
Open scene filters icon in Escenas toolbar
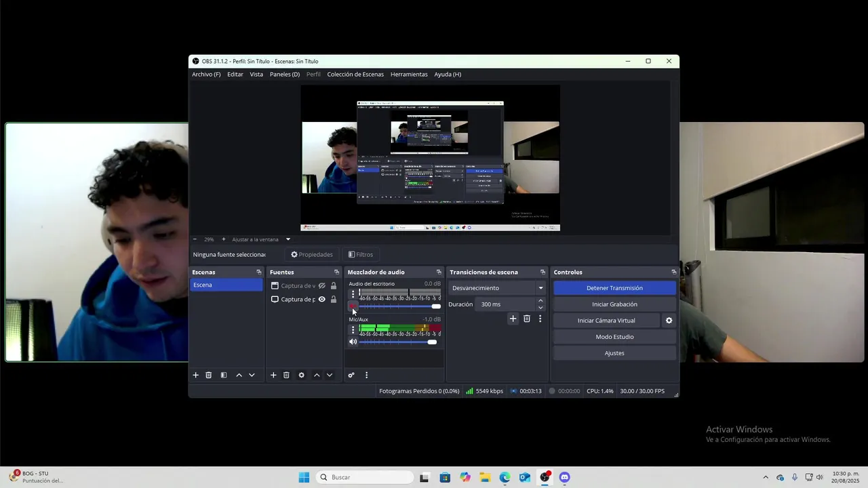[x=224, y=375]
